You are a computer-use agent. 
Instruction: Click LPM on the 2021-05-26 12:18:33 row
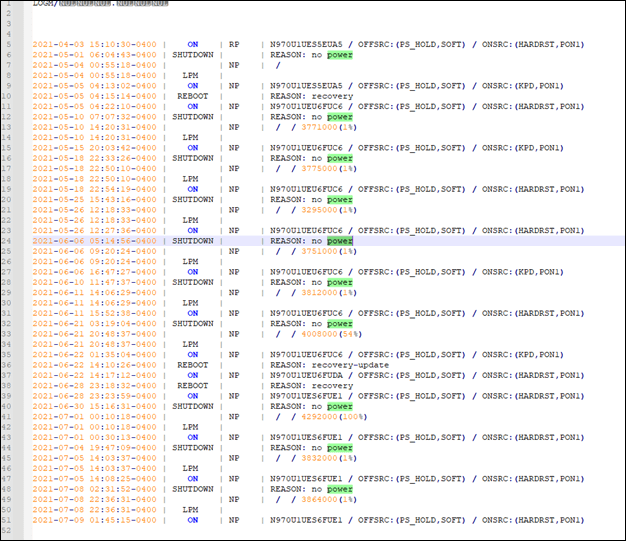click(x=190, y=220)
